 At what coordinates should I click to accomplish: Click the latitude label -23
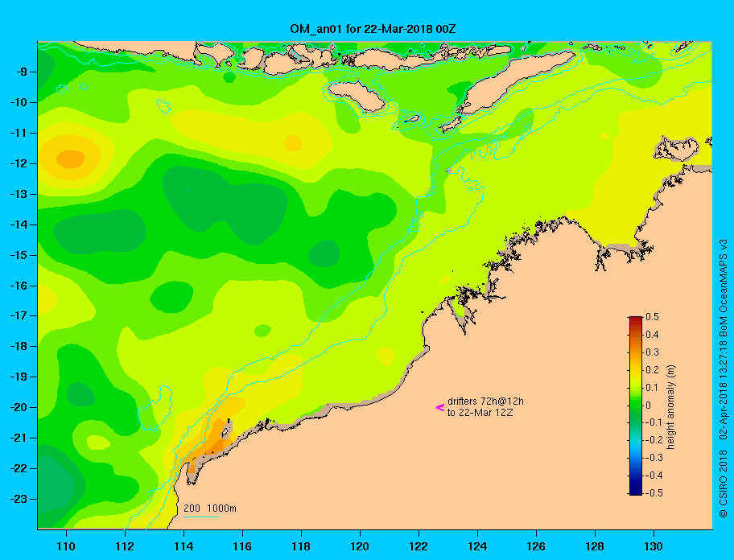tap(19, 499)
